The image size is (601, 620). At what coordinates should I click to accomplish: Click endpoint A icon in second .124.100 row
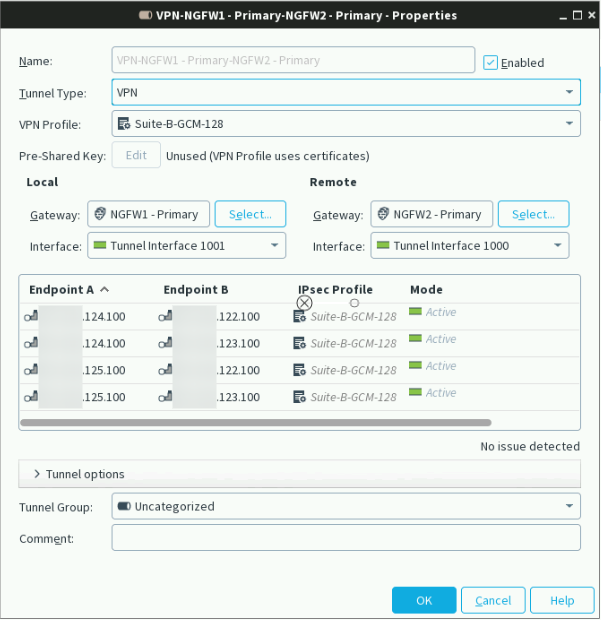point(31,343)
